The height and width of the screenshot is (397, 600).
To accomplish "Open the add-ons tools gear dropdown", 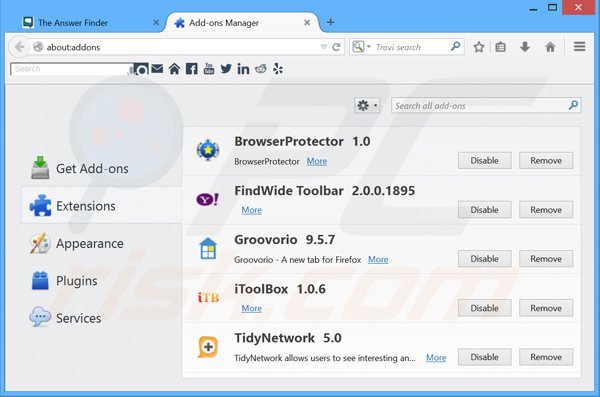I will click(x=367, y=105).
